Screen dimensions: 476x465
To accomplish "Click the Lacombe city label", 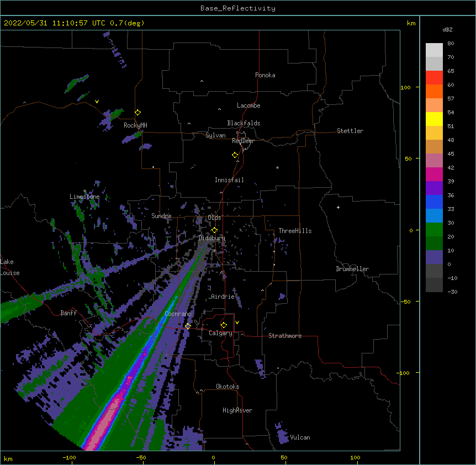I will pyautogui.click(x=248, y=105).
